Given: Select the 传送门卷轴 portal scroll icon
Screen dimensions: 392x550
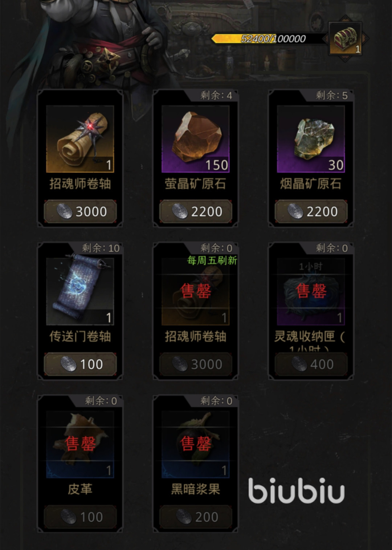Looking at the screenshot, I should click(x=80, y=291).
